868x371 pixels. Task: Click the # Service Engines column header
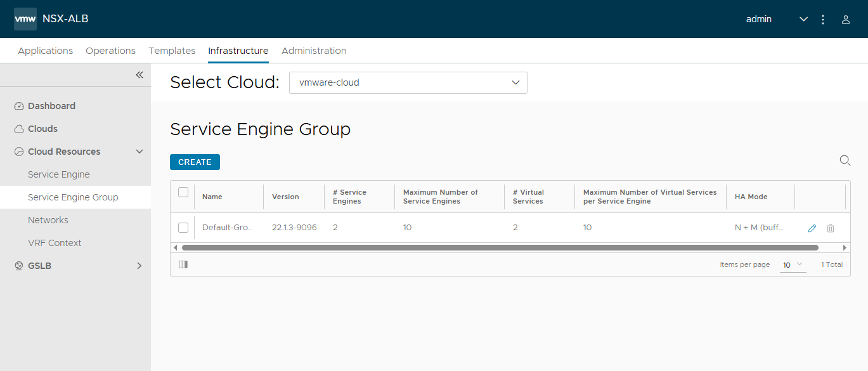(349, 197)
